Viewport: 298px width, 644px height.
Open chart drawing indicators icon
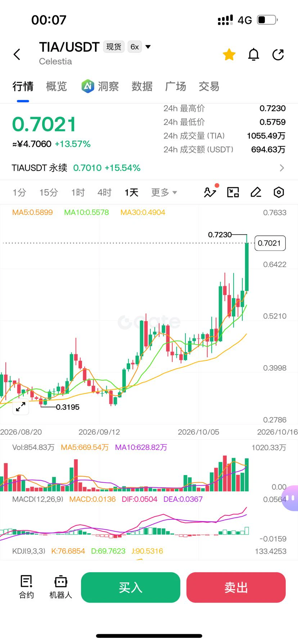(x=210, y=192)
